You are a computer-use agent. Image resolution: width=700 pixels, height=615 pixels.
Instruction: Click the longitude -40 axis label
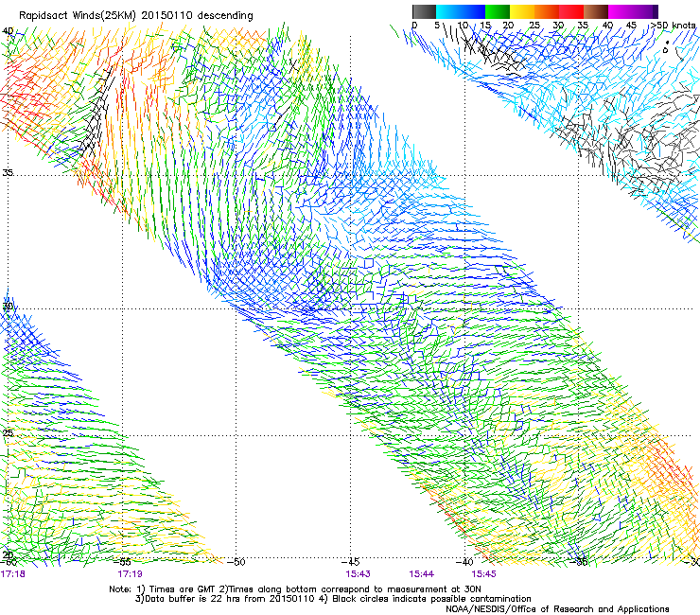point(464,562)
